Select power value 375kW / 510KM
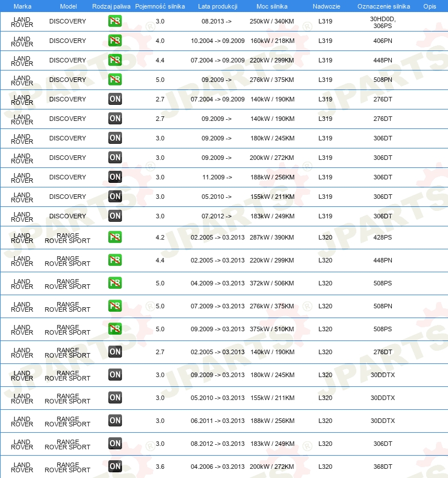The image size is (448, 478). [x=272, y=329]
